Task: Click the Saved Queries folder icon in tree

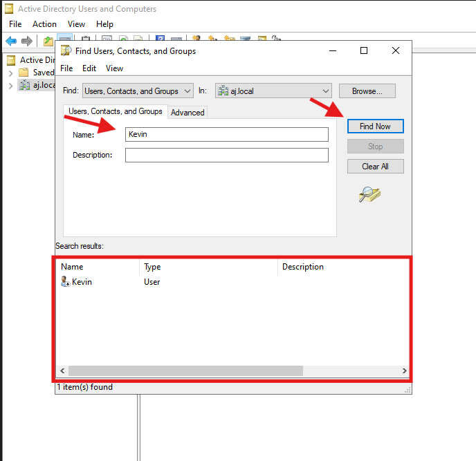Action: [24, 73]
